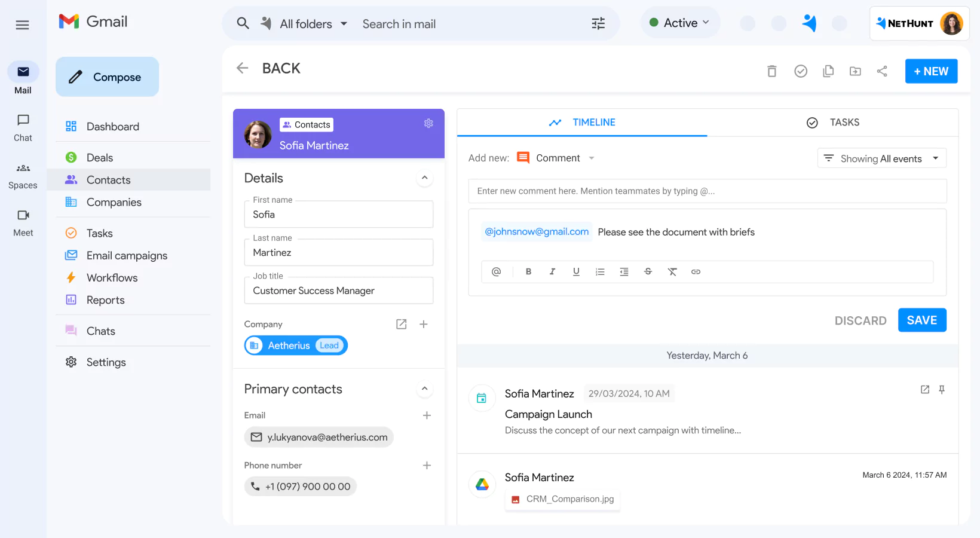Viewport: 980px width, 538px height.
Task: Click the comment entry field
Action: point(708,191)
